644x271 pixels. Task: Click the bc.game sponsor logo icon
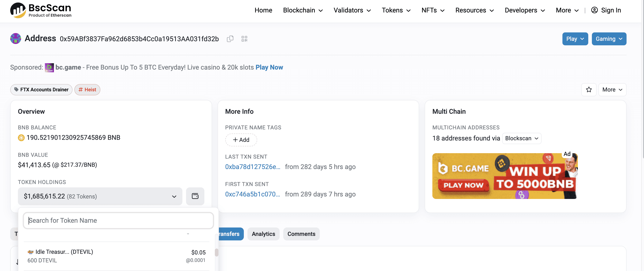tap(49, 68)
